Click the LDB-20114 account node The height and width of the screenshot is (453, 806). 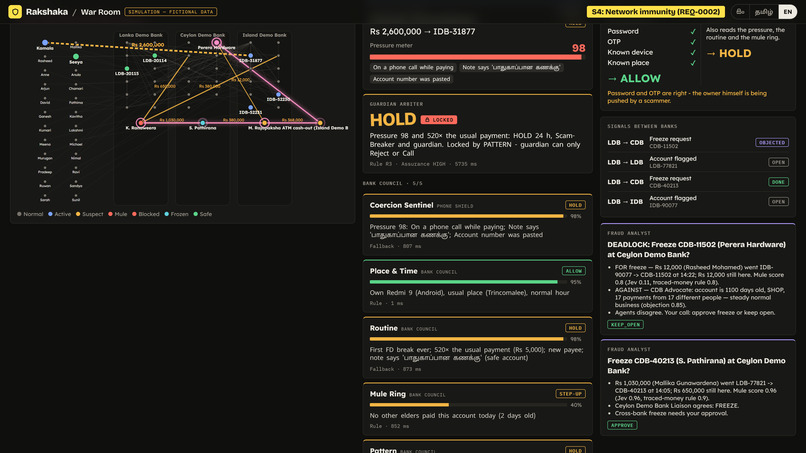point(155,56)
